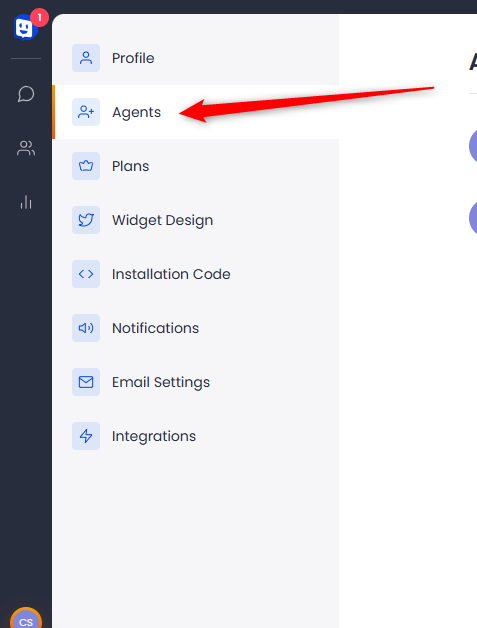The width and height of the screenshot is (477, 628).
Task: Open the Installation Code page
Action: [x=195, y=274]
